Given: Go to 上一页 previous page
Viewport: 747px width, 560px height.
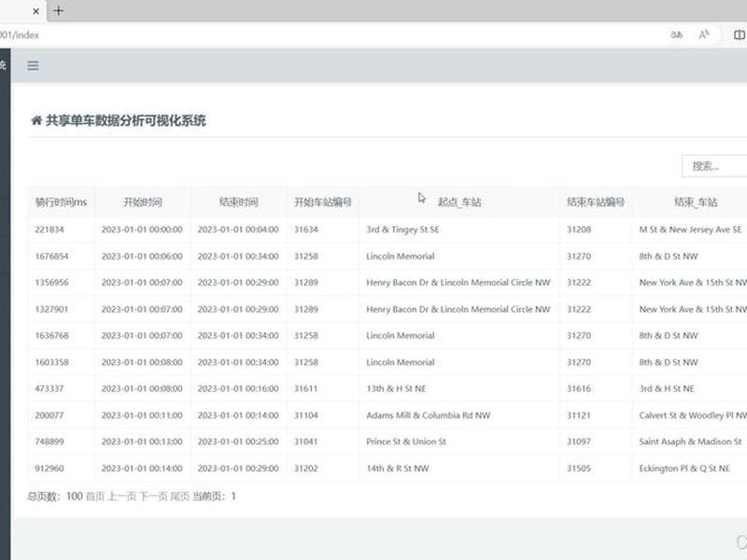Looking at the screenshot, I should coord(122,497).
